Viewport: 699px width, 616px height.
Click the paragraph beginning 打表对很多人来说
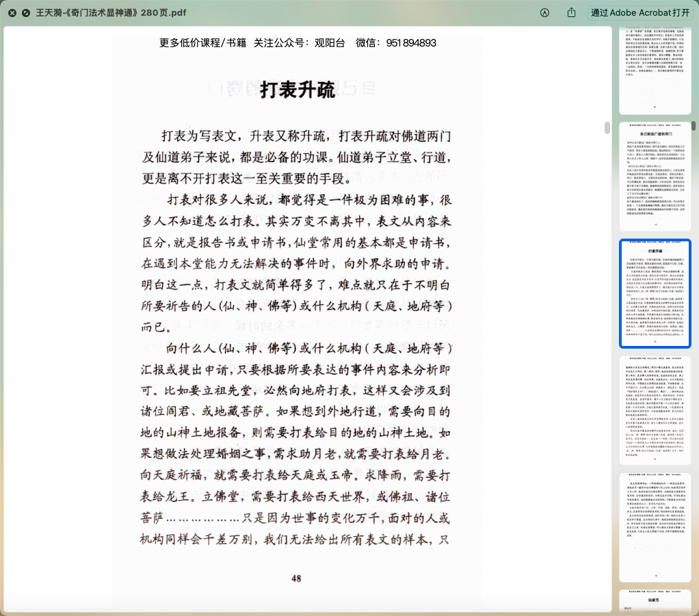pyautogui.click(x=298, y=263)
